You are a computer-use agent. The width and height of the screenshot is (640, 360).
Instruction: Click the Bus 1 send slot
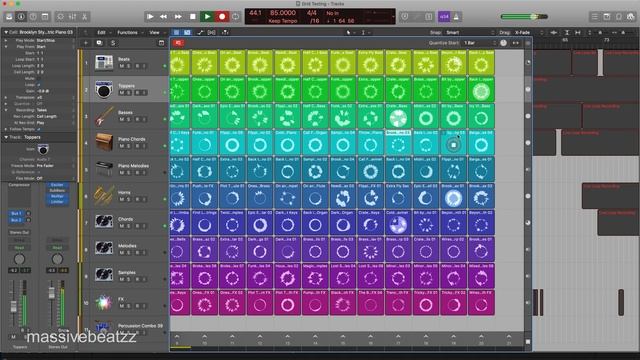[16, 213]
